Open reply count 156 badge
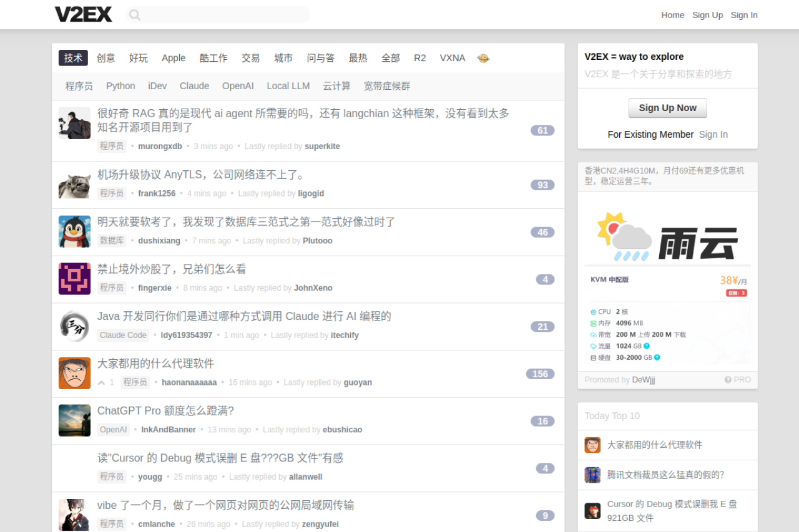 540,374
